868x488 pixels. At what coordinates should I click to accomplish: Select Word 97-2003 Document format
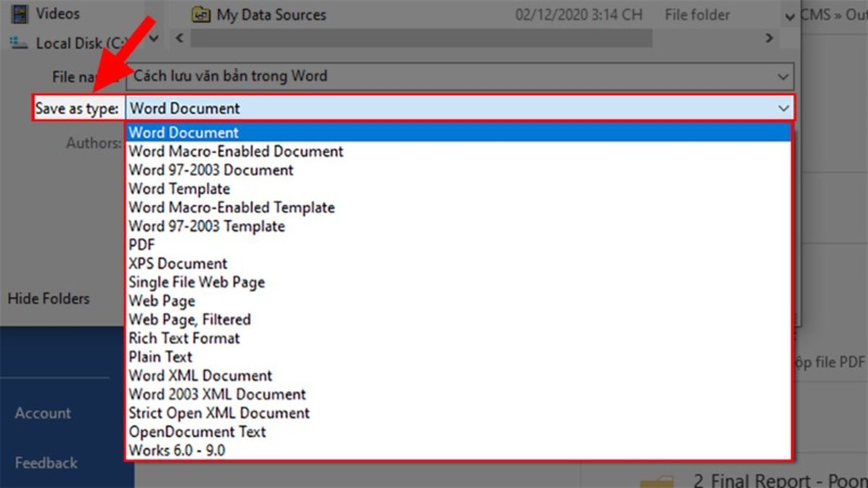(211, 170)
